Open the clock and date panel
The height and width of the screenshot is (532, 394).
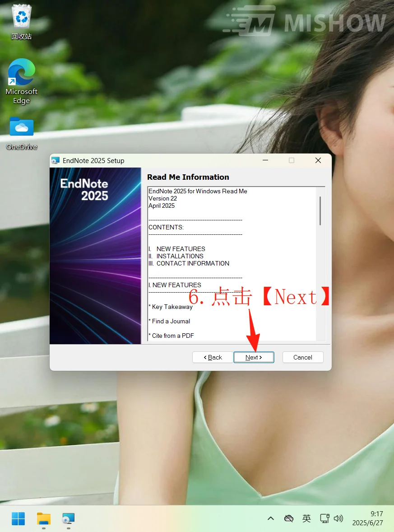(367, 518)
